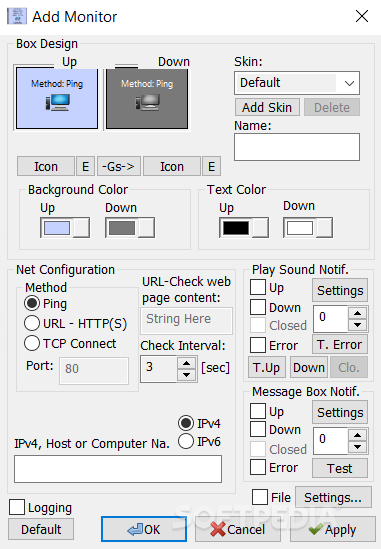
Task: Click the Down sound test button
Action: click(x=309, y=367)
